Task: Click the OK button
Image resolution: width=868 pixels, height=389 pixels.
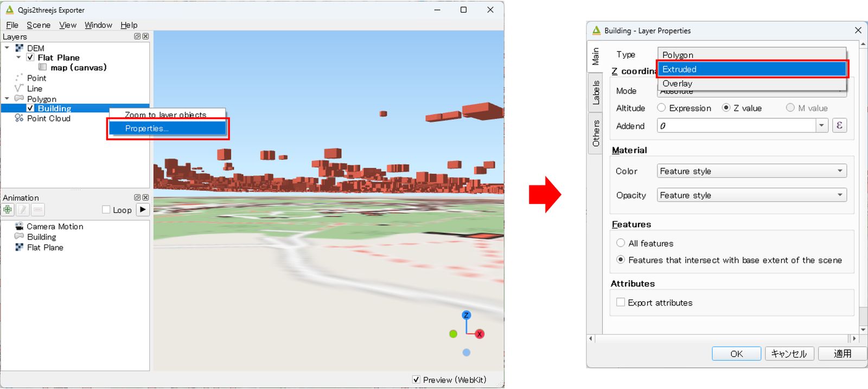Action: point(736,354)
